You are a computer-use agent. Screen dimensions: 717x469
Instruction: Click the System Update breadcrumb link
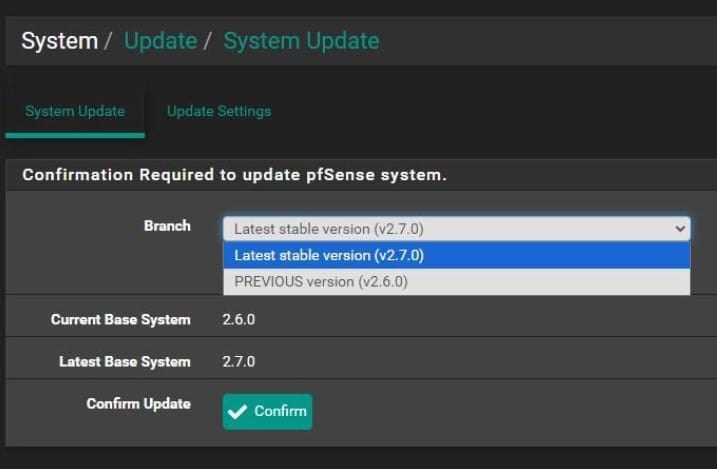coord(301,41)
